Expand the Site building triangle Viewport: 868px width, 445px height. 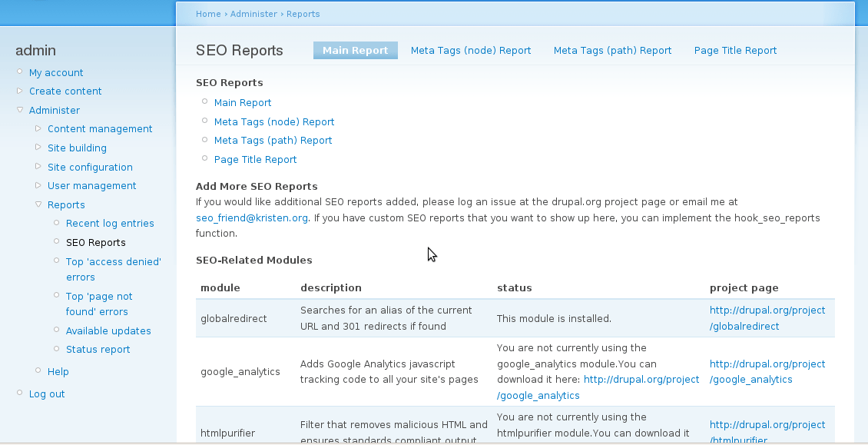[38, 147]
